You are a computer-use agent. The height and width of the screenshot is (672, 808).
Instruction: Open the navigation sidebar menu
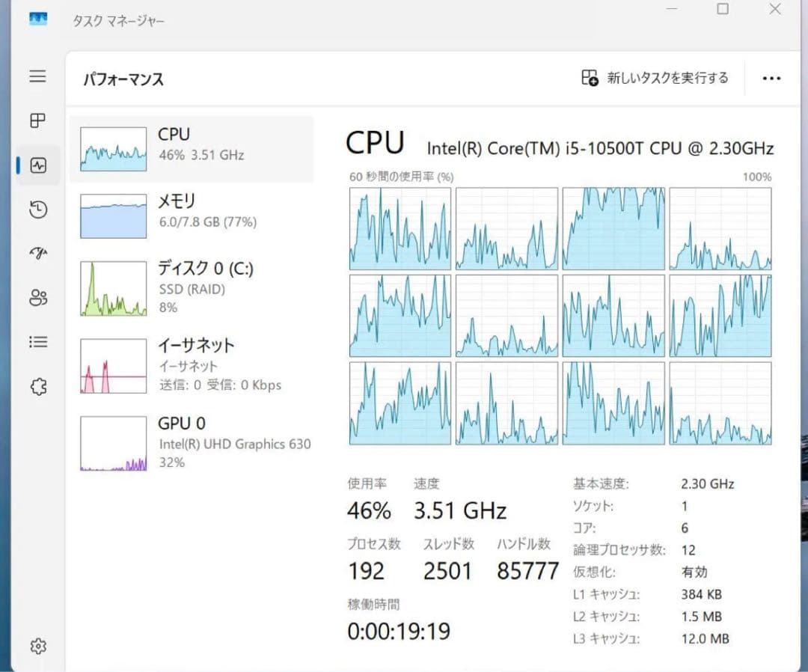coord(37,76)
